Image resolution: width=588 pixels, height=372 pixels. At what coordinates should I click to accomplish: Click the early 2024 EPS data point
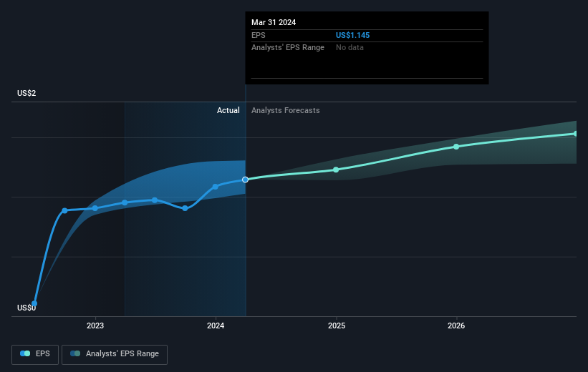[216, 187]
